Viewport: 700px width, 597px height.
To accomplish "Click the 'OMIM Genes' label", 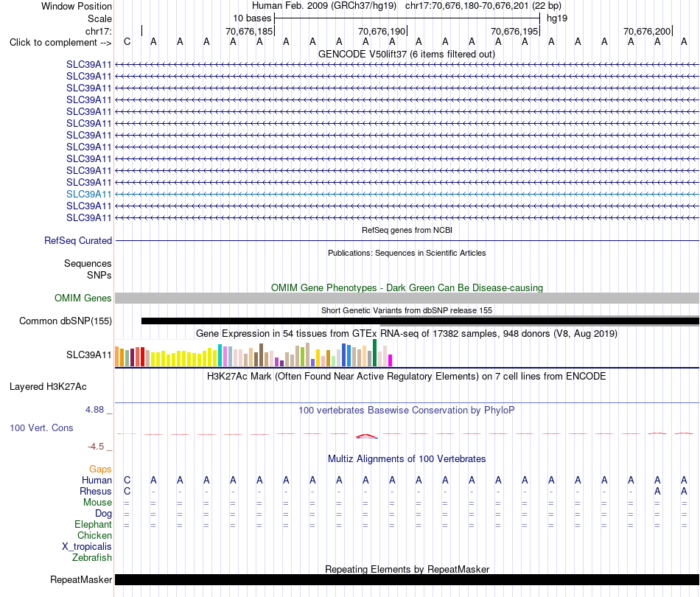I will pos(83,298).
